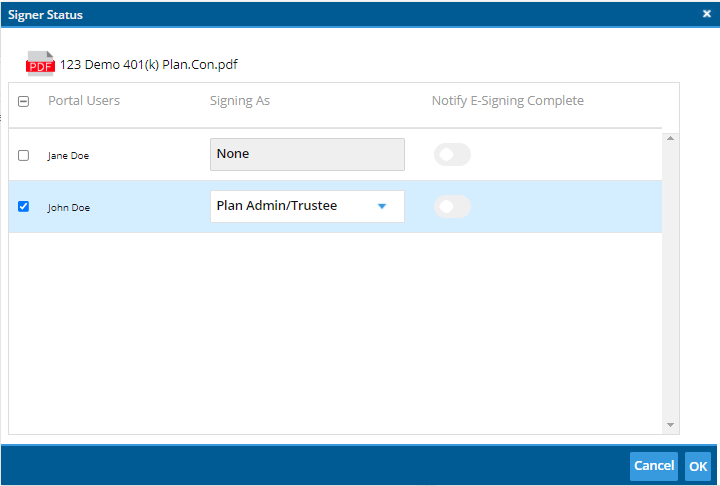Viewport: 720px width, 486px height.
Task: Click the Signing As column header
Action: [240, 101]
